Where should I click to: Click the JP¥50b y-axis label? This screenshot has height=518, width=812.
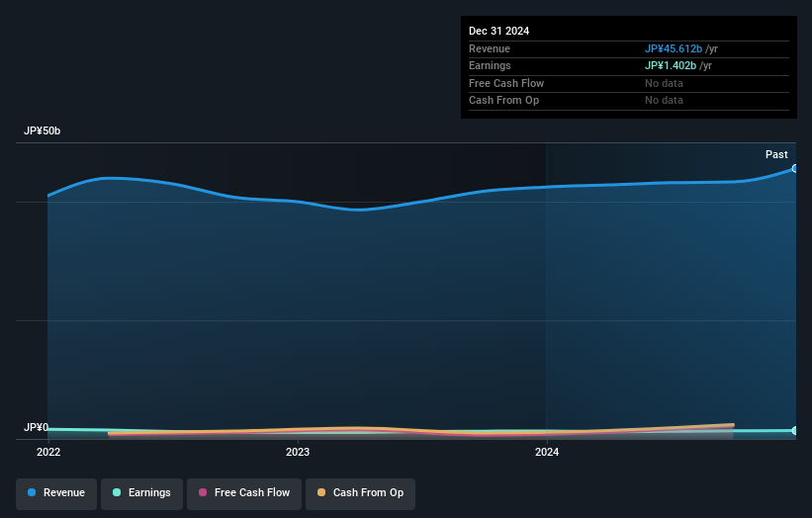[42, 130]
